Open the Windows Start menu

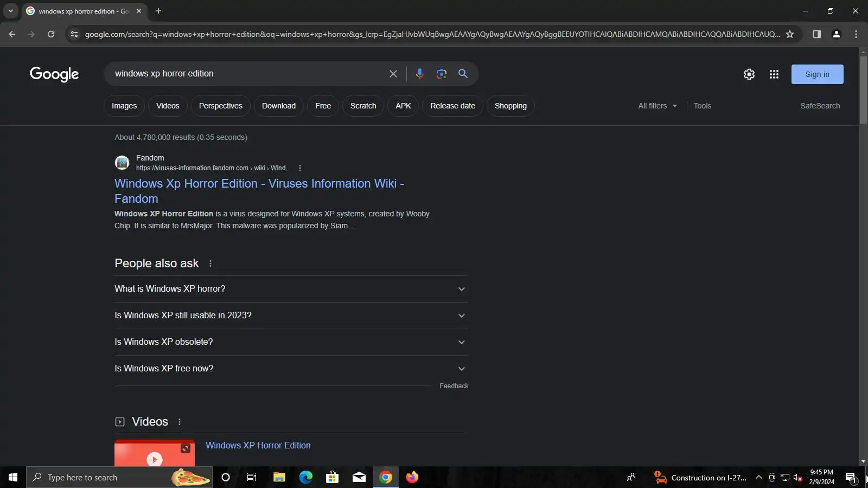pos(13,477)
